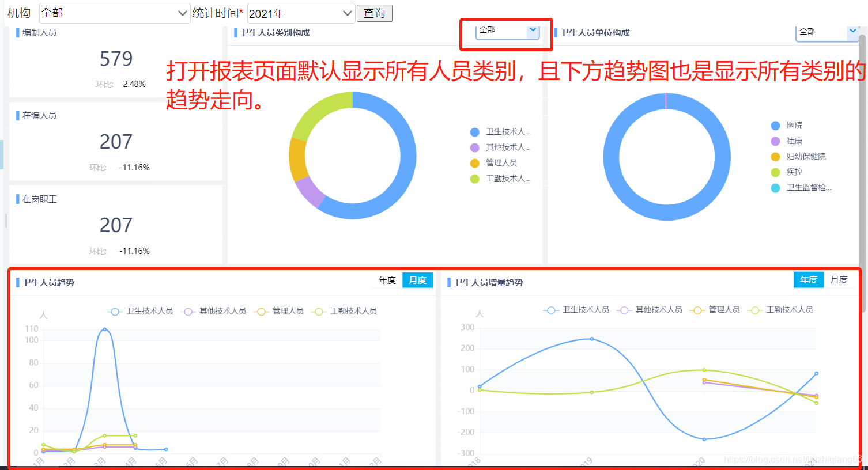Toggle 工勤技术人员 series in 增量趋势 legend
868x470 pixels.
pyautogui.click(x=780, y=310)
